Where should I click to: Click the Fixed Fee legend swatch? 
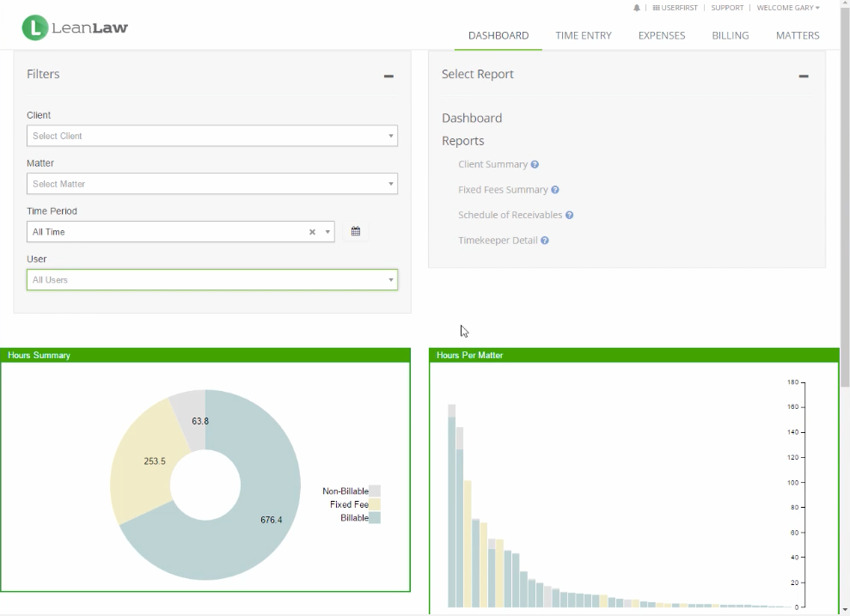(x=375, y=504)
